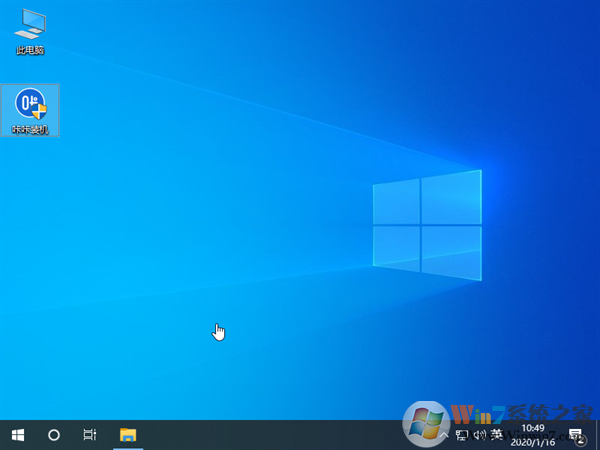Viewport: 600px width, 450px height.
Task: Expand hidden system tray icons chevron
Action: point(444,435)
